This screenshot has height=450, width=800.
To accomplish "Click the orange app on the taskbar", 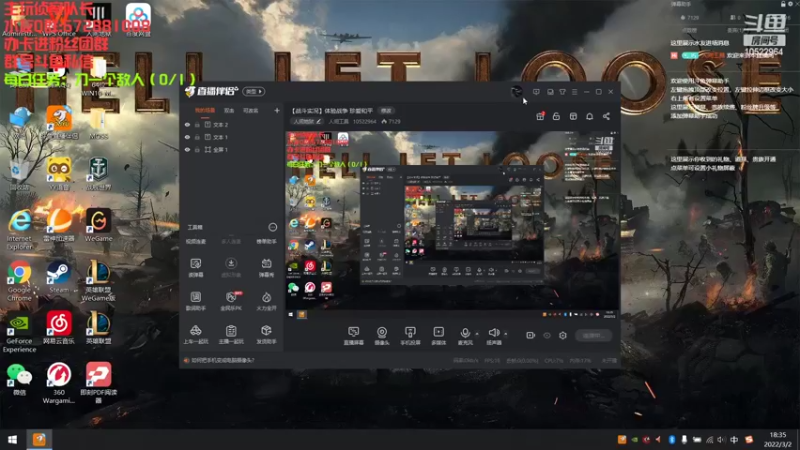I will (x=39, y=439).
